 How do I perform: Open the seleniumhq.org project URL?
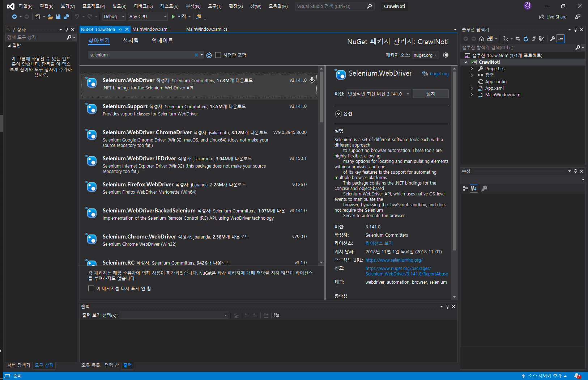(x=394, y=260)
